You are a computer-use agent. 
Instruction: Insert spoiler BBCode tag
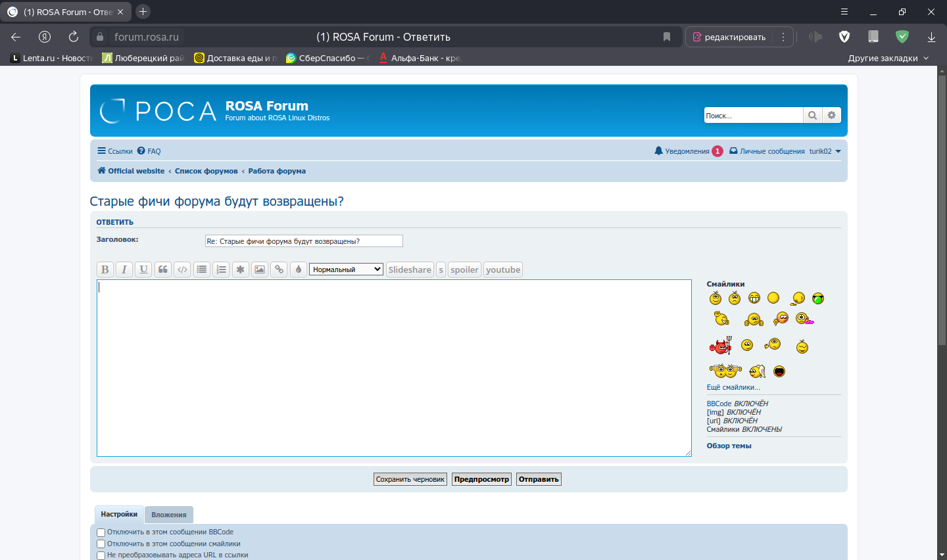click(464, 269)
